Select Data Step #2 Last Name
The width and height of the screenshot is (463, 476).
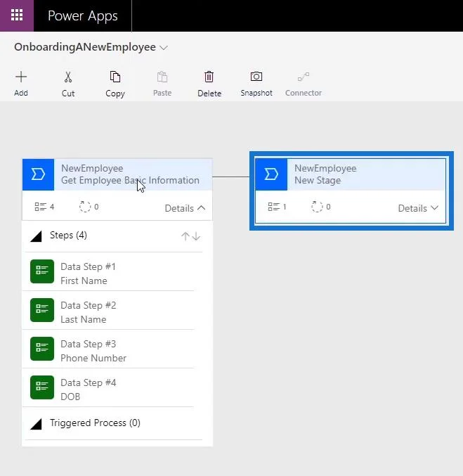point(109,310)
